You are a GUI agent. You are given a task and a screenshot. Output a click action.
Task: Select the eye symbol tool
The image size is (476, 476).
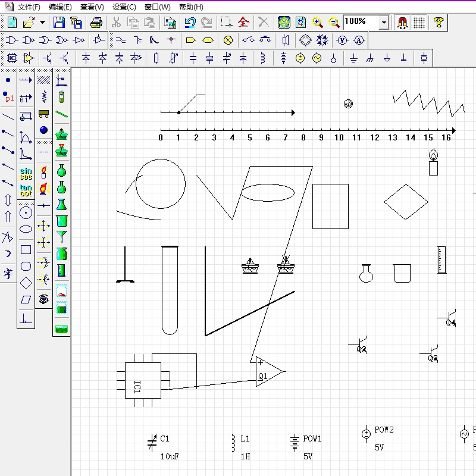43,299
